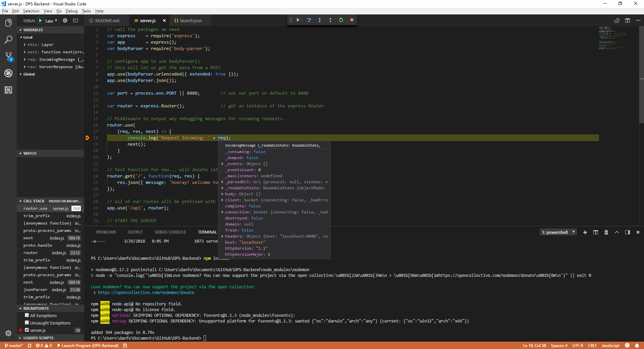This screenshot has width=644, height=349.
Task: Click the JavaScript language mode indicator
Action: click(x=610, y=345)
